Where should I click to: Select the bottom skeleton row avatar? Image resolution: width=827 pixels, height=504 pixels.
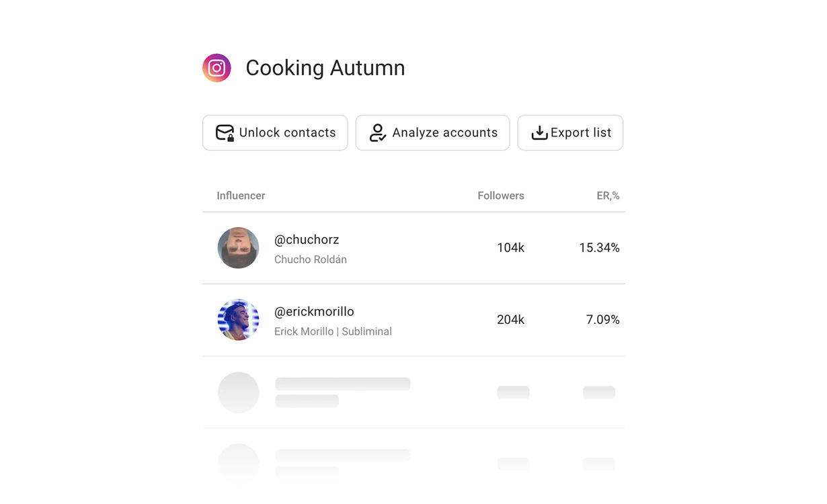tap(238, 464)
